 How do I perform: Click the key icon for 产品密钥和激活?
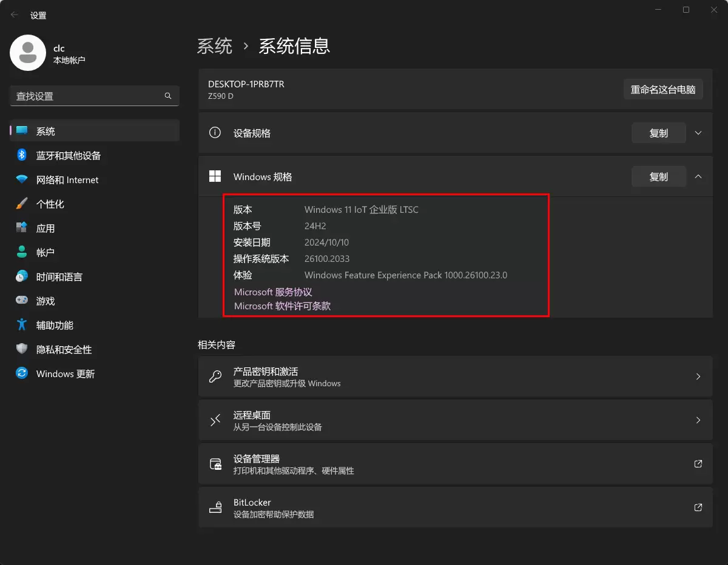click(215, 376)
